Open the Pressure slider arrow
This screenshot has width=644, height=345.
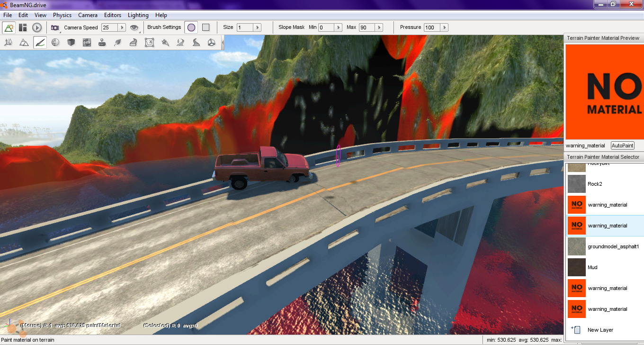coord(444,27)
